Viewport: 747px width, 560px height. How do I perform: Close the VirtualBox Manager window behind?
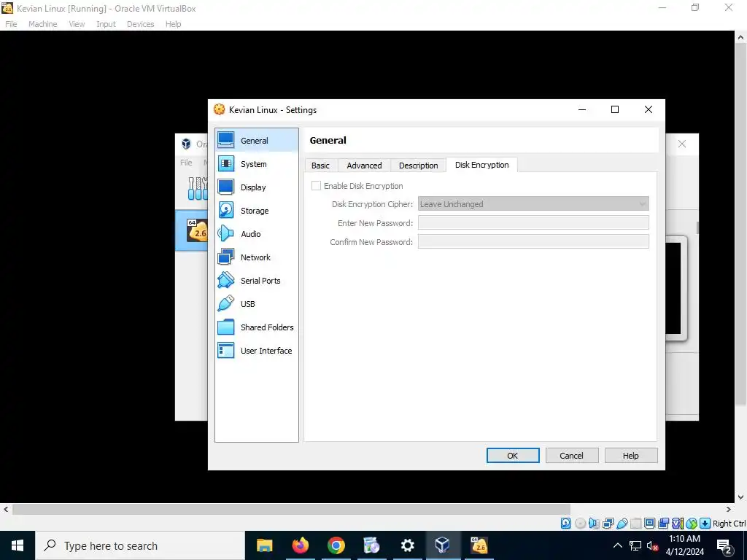[x=682, y=144]
